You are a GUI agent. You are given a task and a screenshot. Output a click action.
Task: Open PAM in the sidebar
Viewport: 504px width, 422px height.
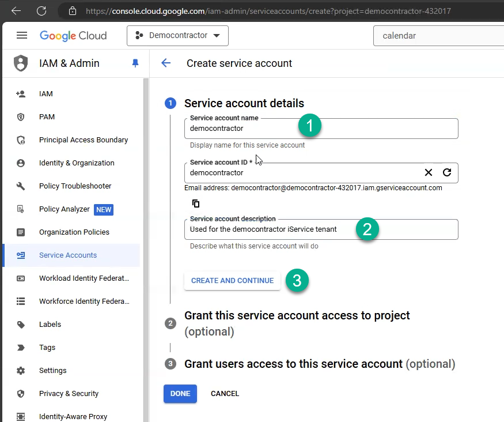[47, 117]
